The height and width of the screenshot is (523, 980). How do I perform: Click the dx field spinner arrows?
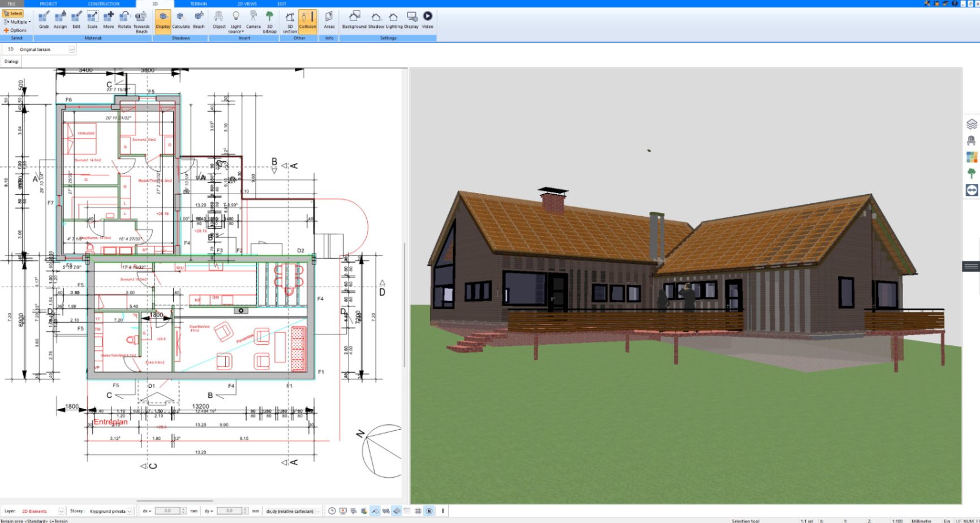click(x=183, y=511)
